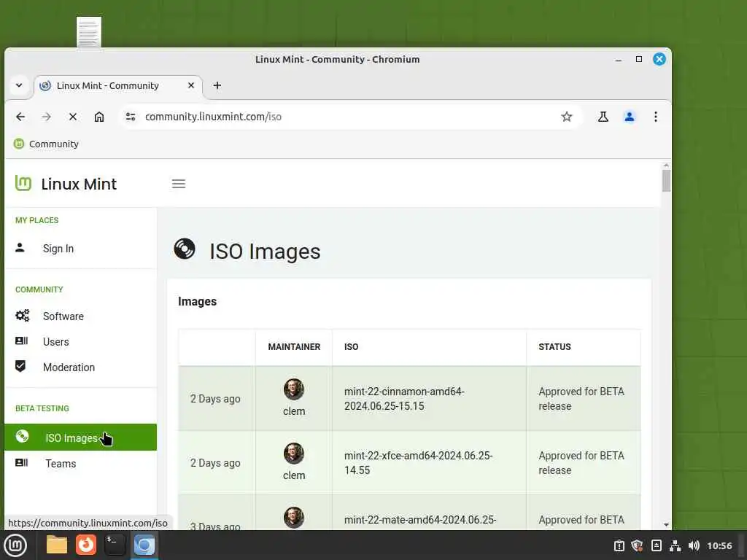747x560 pixels.
Task: Click the Moderation shield icon
Action: pyautogui.click(x=20, y=366)
